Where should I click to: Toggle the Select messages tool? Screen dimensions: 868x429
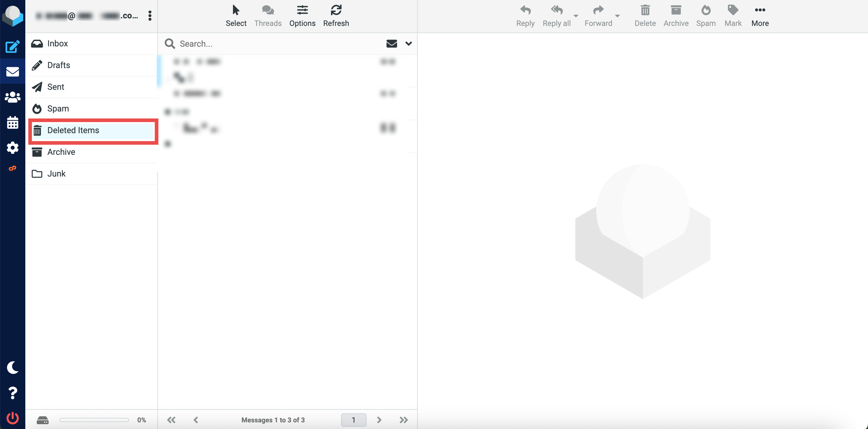pyautogui.click(x=236, y=15)
